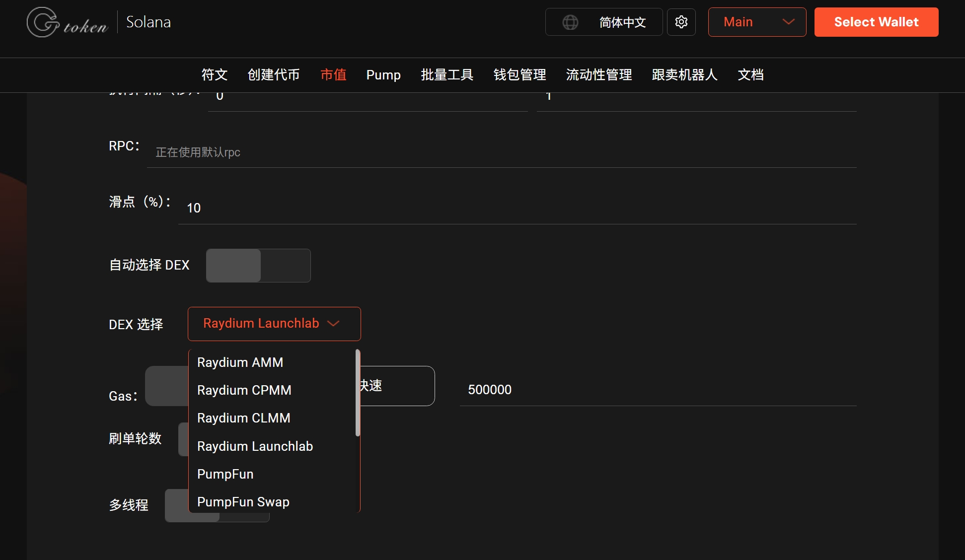Open the 钱包管理 menu item
This screenshot has height=560, width=965.
tap(520, 74)
